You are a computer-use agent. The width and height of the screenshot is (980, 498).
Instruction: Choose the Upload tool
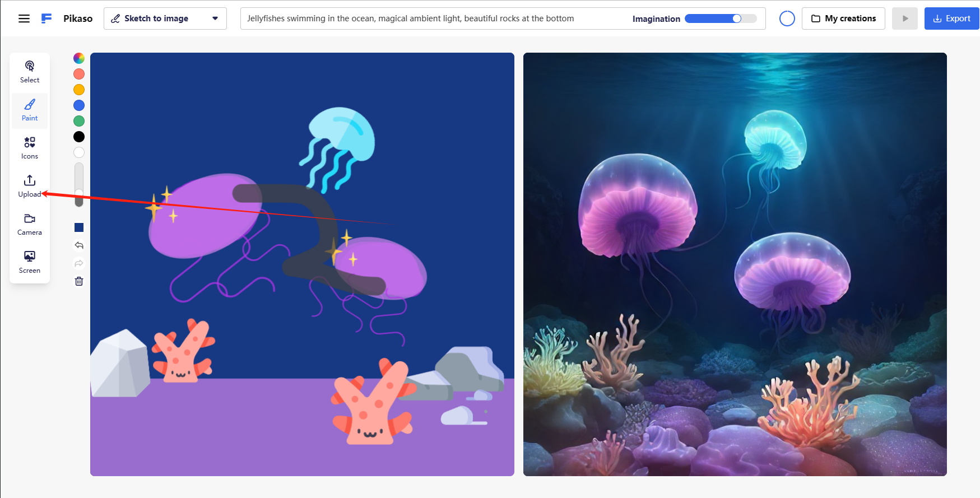pos(30,187)
